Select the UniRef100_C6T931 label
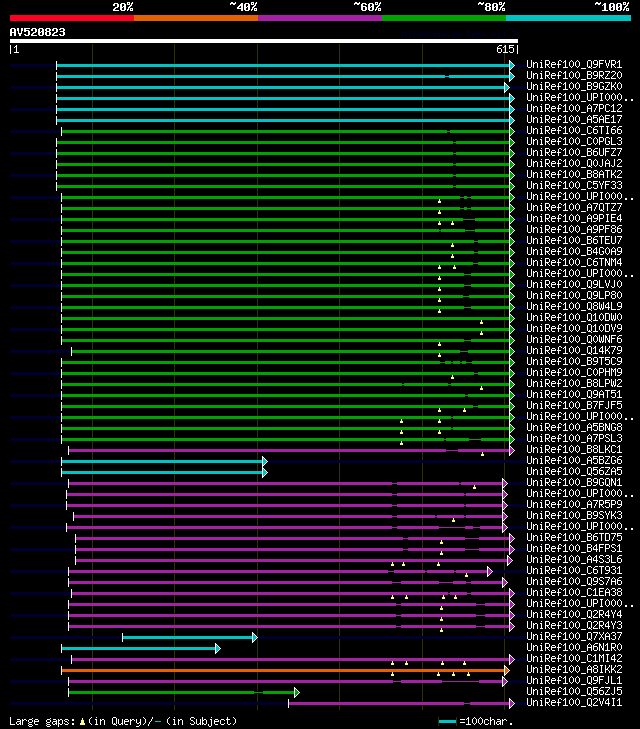 pyautogui.click(x=574, y=570)
